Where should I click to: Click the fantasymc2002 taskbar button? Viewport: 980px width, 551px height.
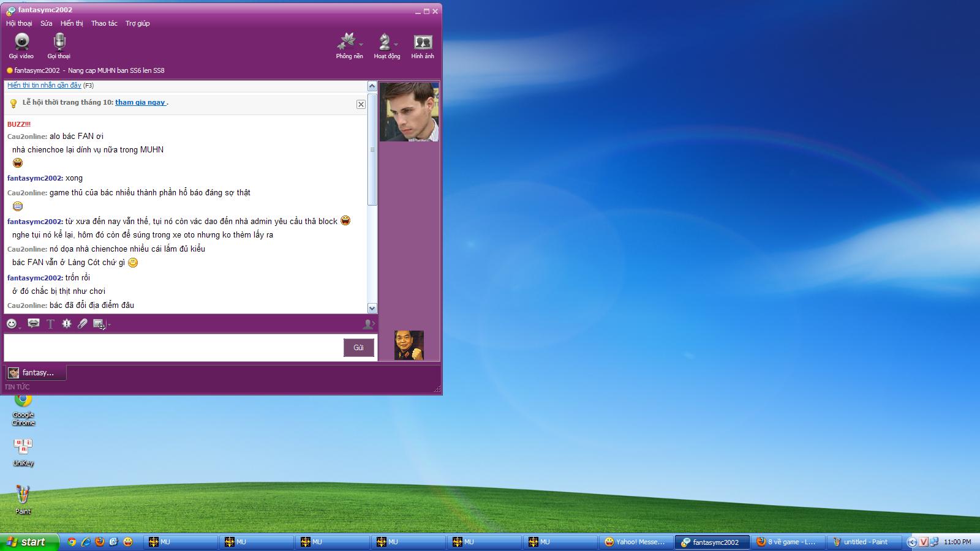point(711,542)
